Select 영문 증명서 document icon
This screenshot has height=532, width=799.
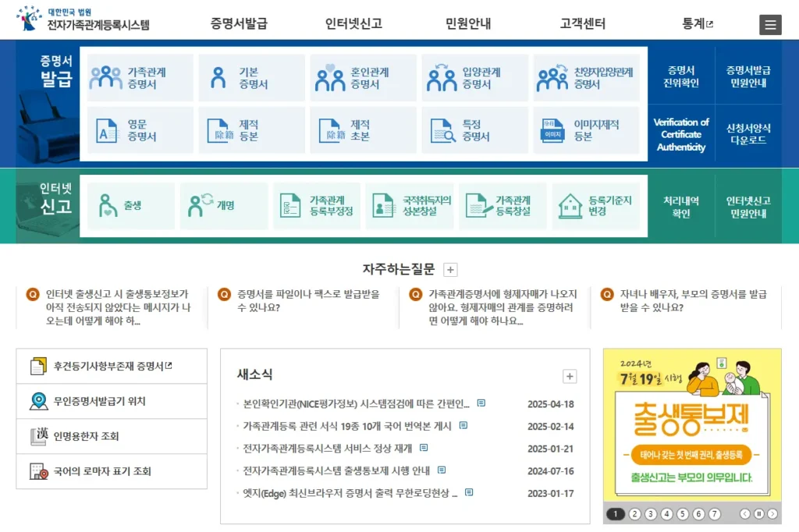point(106,130)
